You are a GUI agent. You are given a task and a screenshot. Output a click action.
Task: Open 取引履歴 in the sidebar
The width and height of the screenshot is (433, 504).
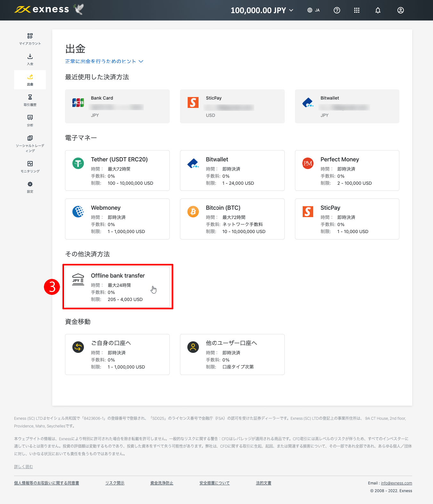tap(30, 100)
